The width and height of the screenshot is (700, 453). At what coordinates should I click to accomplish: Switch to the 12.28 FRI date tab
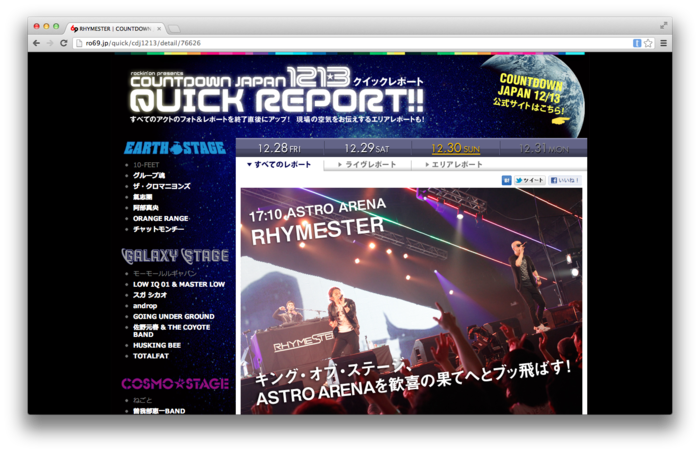[279, 148]
